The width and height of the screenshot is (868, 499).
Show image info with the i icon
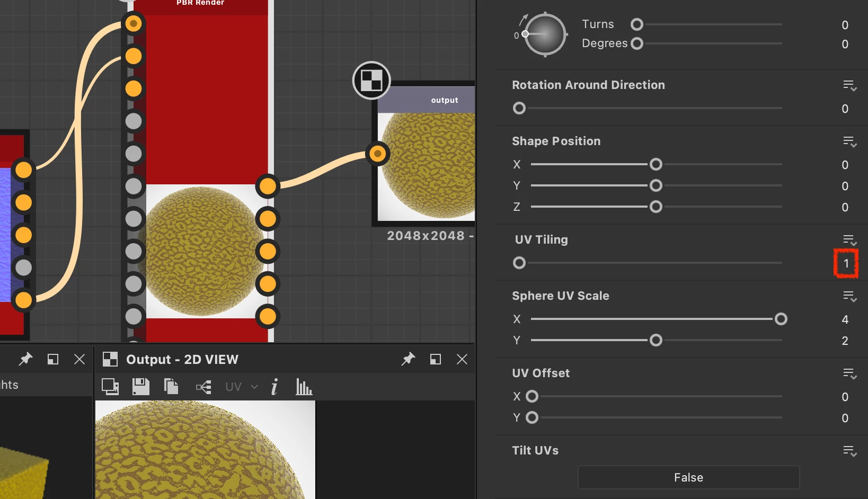pyautogui.click(x=274, y=387)
